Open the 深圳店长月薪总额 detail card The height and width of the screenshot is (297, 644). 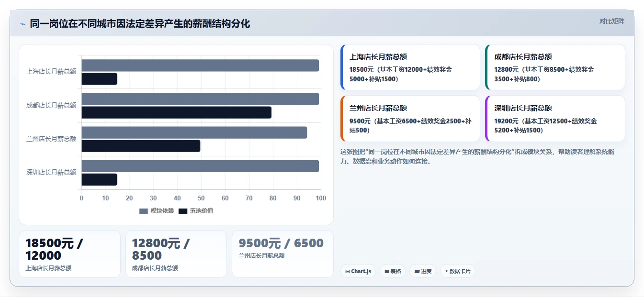click(555, 119)
